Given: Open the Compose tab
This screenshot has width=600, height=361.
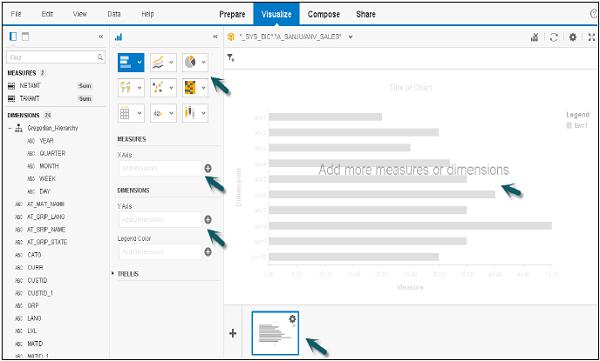Looking at the screenshot, I should point(324,14).
